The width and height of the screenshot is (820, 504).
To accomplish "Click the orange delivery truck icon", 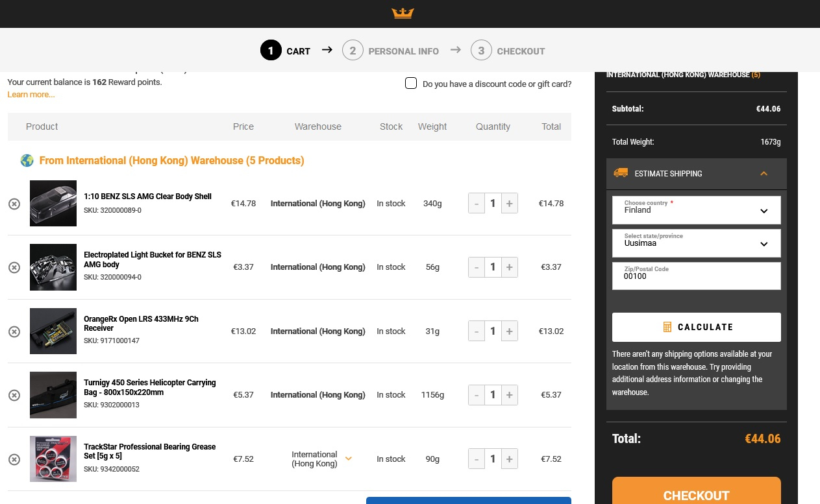I will click(x=621, y=173).
